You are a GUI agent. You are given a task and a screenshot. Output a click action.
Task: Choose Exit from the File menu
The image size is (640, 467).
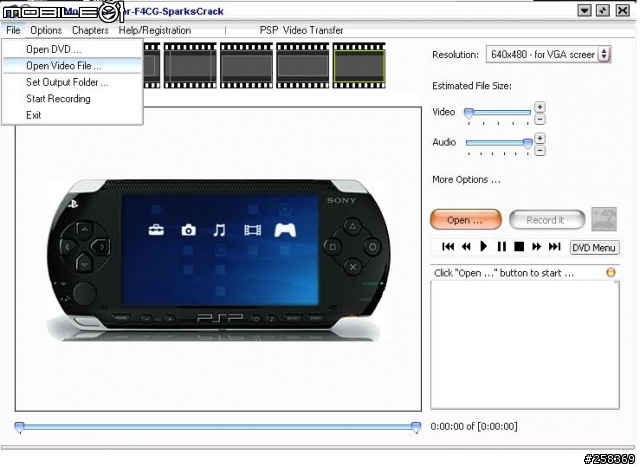coord(72,115)
